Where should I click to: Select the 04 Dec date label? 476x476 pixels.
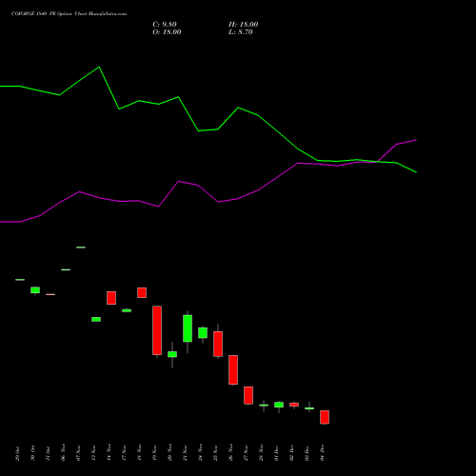pyautogui.click(x=322, y=453)
